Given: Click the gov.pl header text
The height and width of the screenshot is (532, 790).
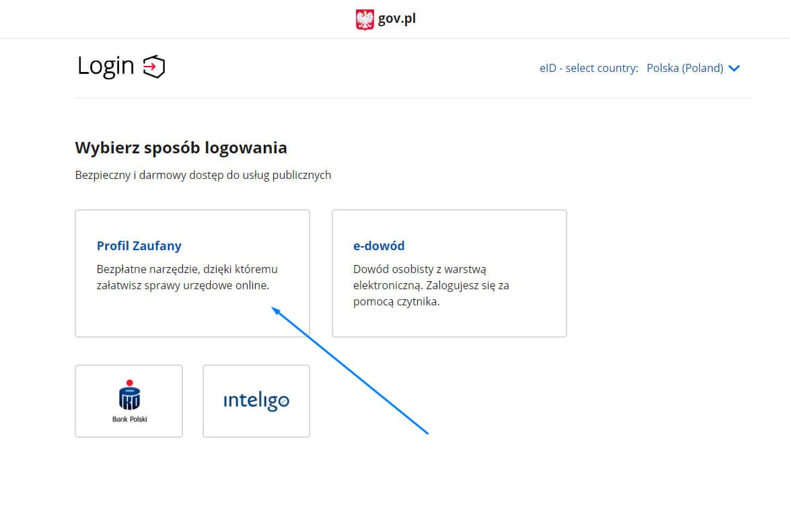Looking at the screenshot, I should pos(396,19).
